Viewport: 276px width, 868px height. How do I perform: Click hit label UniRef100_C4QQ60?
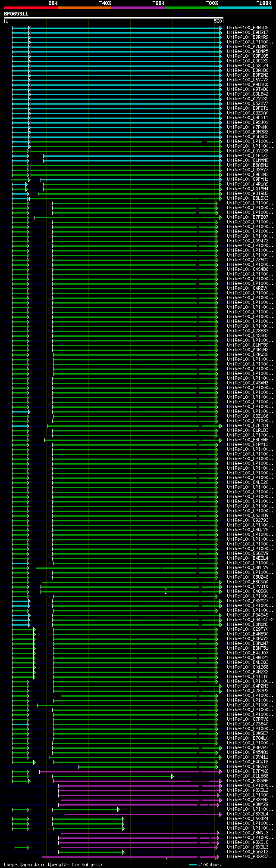[248, 592]
